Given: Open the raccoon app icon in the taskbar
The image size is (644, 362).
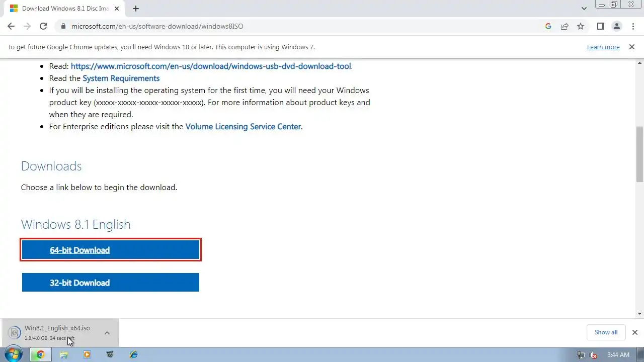Looking at the screenshot, I should pos(110,354).
